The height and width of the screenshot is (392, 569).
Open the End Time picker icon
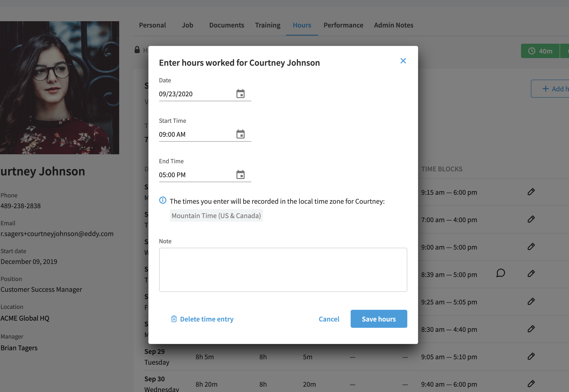(x=240, y=175)
